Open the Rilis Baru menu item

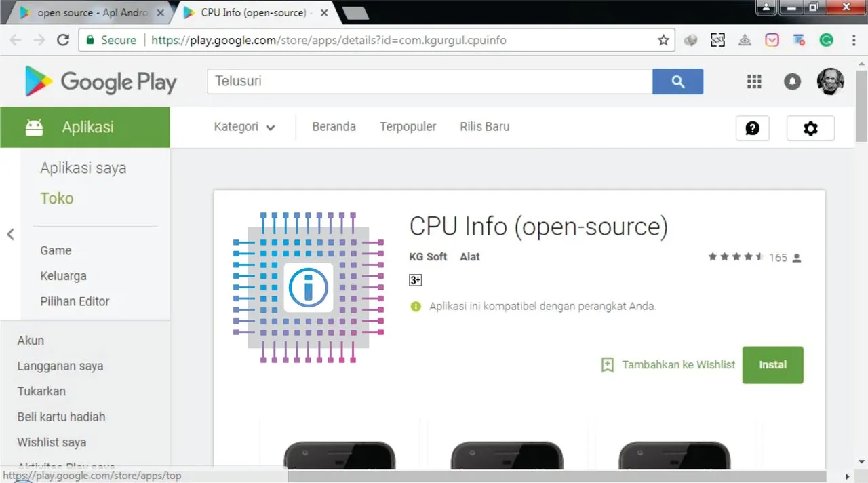(484, 127)
